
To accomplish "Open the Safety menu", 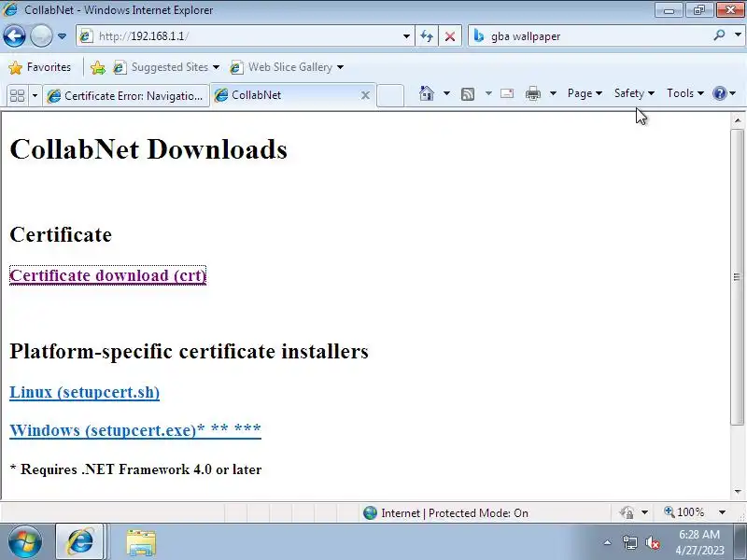I will point(634,93).
